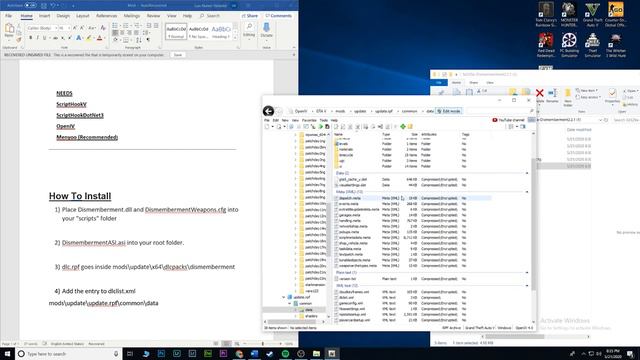Select the data folder in OpenIV tree
This screenshot has height=360, width=640.
coord(309,310)
